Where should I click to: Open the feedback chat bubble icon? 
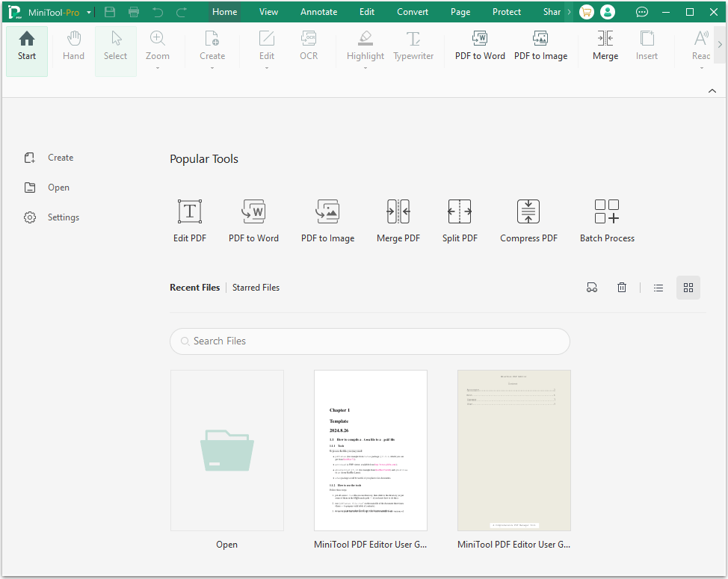(641, 12)
